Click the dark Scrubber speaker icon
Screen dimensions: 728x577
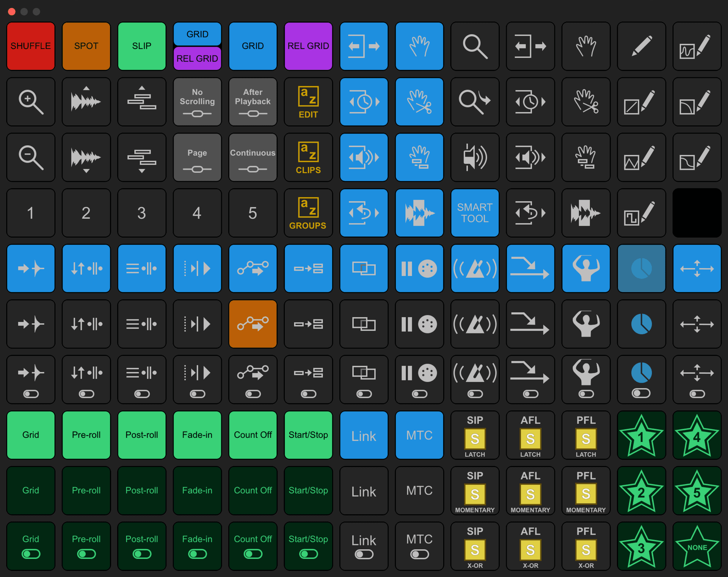(475, 157)
